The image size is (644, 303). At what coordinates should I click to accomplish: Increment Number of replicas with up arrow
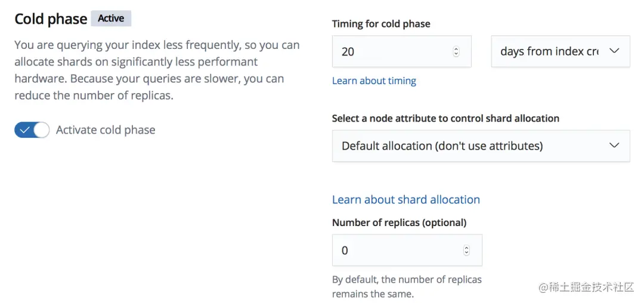pyautogui.click(x=466, y=248)
